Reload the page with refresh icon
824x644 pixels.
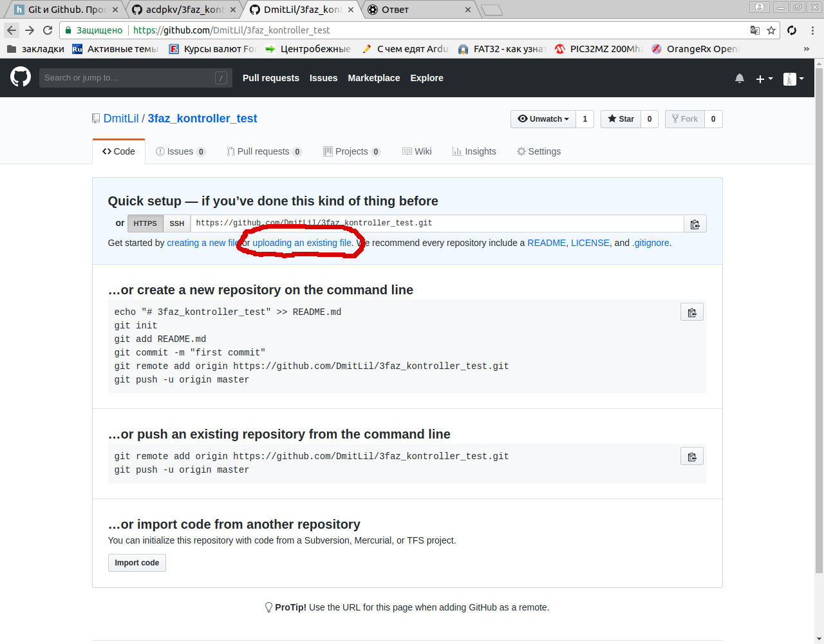[x=48, y=30]
